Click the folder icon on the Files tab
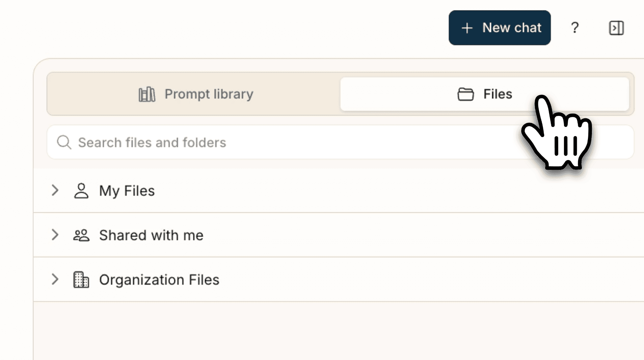Screen dimensions: 644x360 [465, 94]
